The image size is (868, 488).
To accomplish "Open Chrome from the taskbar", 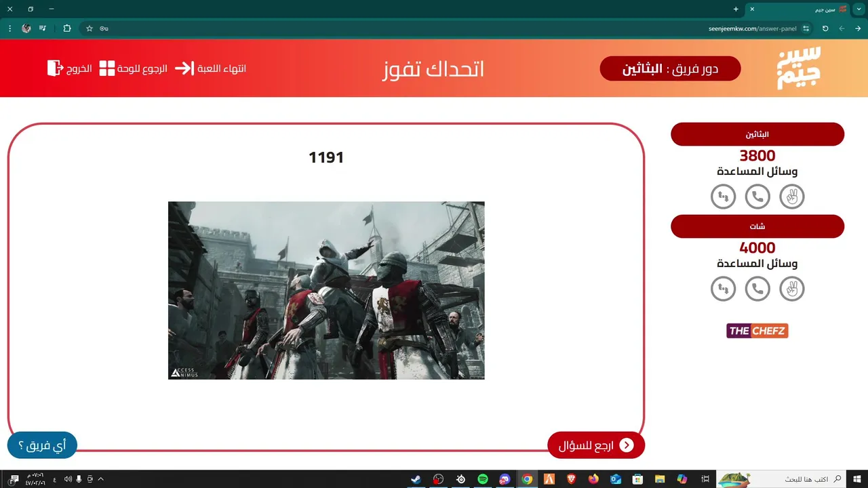I will pyautogui.click(x=527, y=479).
